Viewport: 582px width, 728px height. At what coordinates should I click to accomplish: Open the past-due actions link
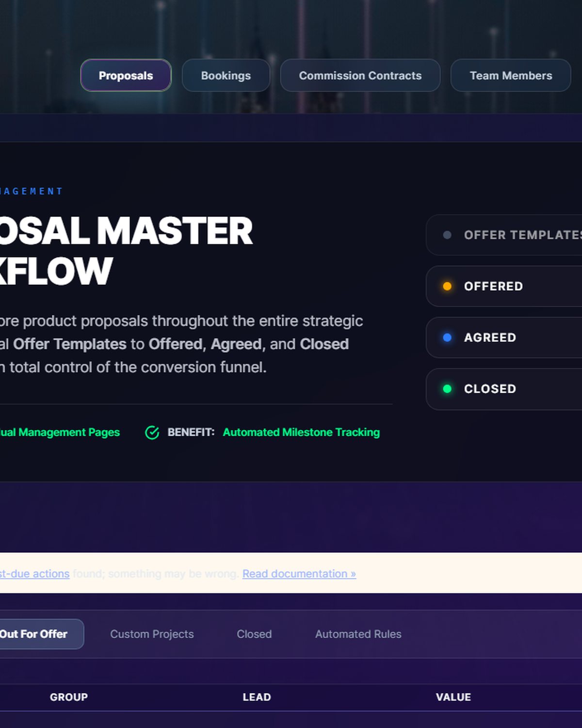point(34,574)
